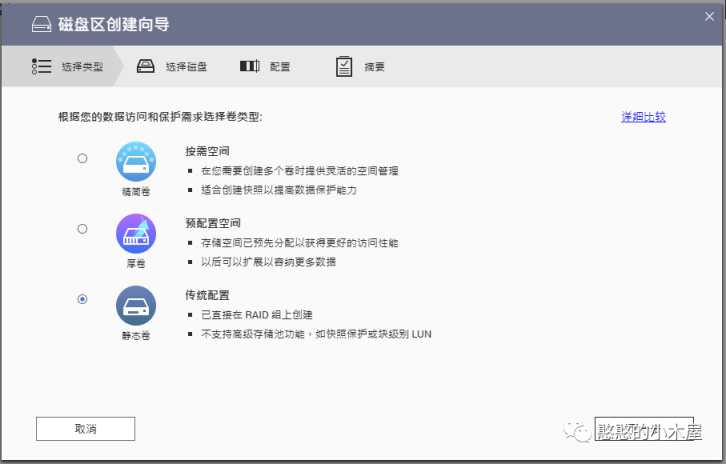
Task: Click the text 存储空间已预先分配以获得更好的访问性能
Action: click(300, 243)
